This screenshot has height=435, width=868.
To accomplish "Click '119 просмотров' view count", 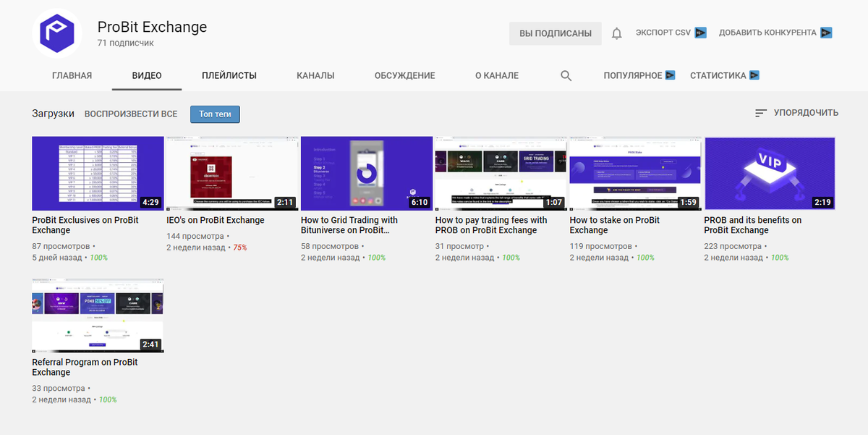I will click(600, 247).
